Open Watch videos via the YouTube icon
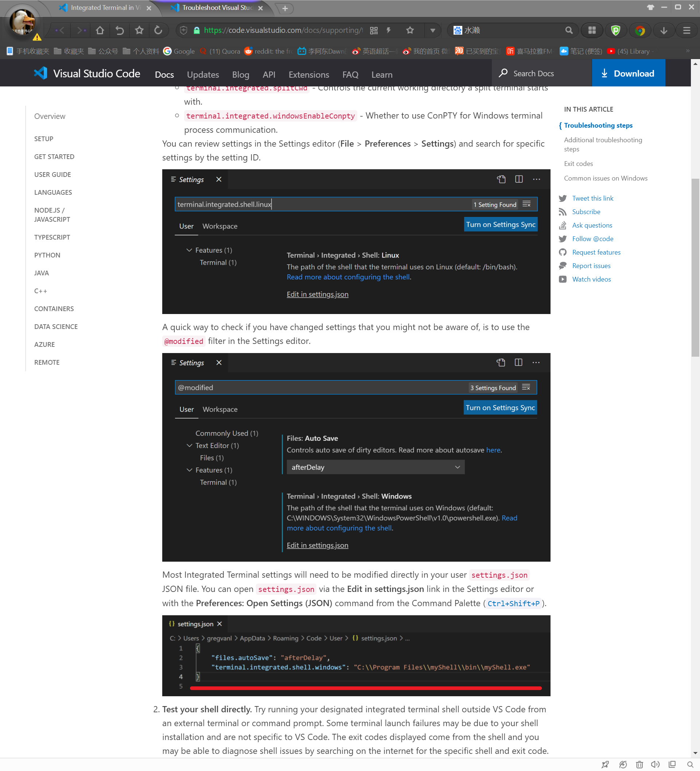The height and width of the screenshot is (771, 700). [x=563, y=279]
